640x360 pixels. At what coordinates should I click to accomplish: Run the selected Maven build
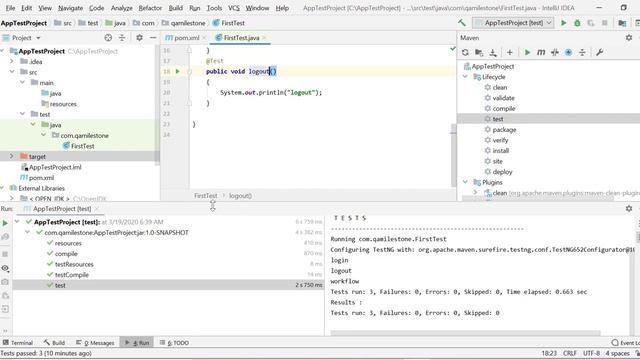coord(527,52)
